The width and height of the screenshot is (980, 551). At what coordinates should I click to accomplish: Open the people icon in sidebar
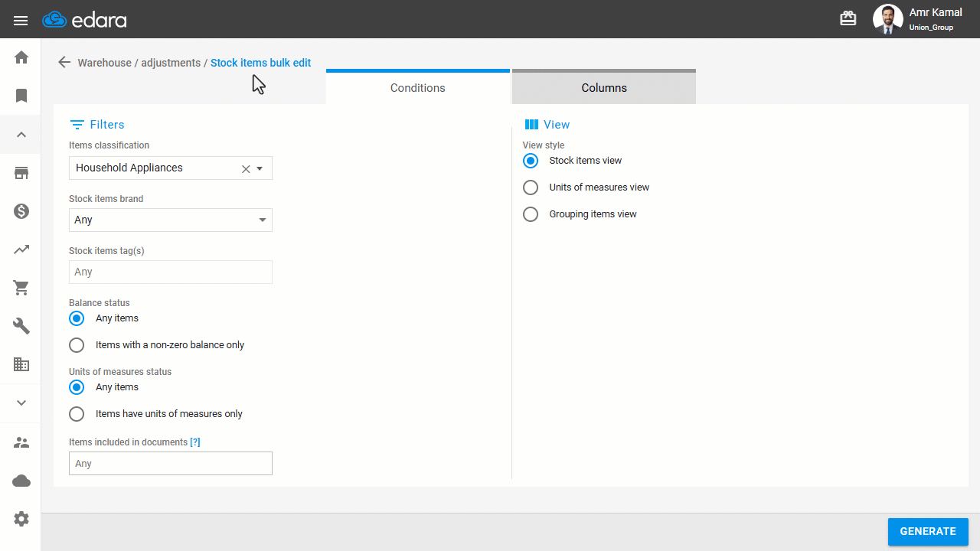point(21,442)
